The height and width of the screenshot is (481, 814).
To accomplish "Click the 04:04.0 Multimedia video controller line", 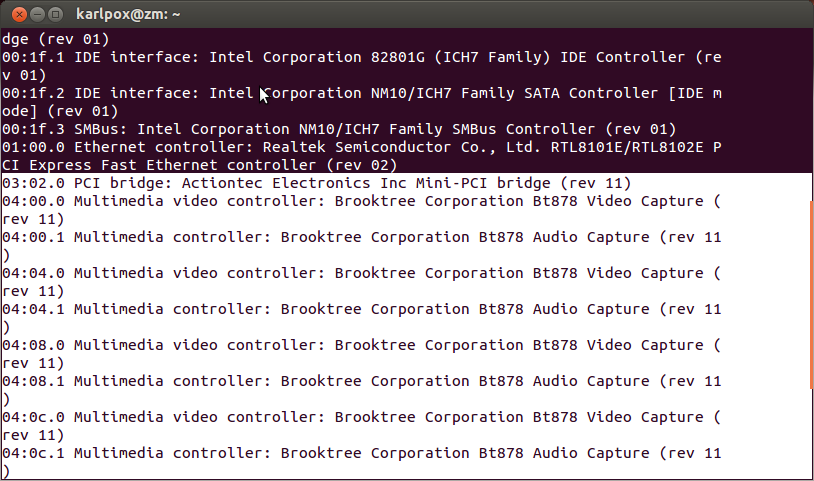I will point(360,274).
